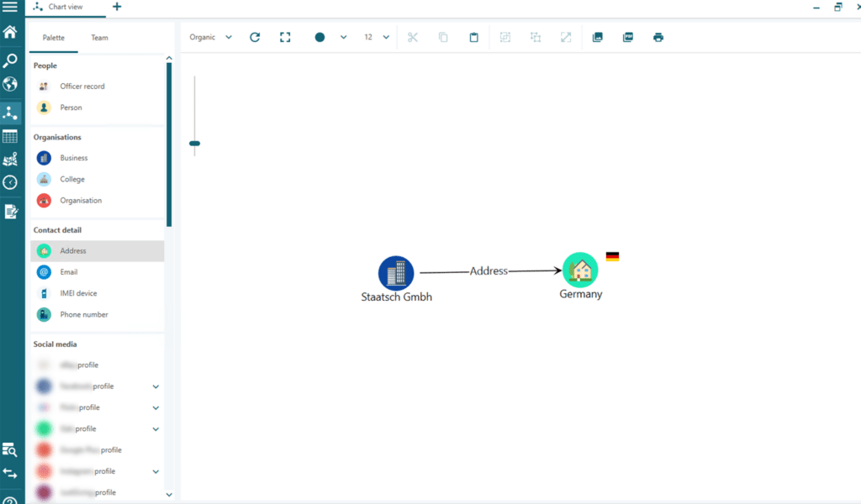Save chart as image icon

(x=598, y=37)
